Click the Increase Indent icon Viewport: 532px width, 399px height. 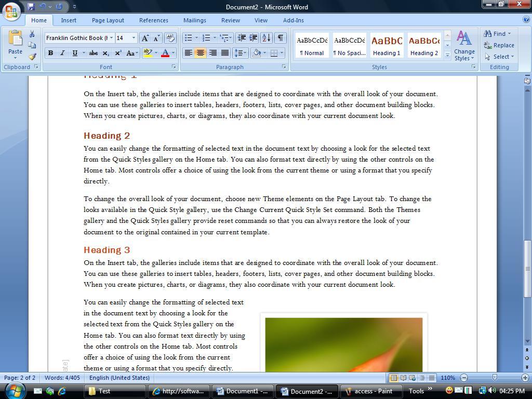[254, 38]
